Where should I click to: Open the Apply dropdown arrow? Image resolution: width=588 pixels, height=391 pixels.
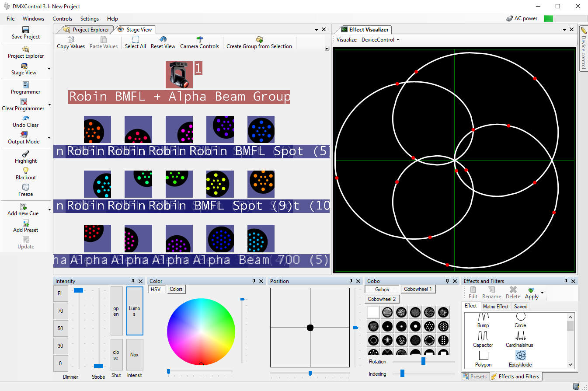[x=543, y=293]
